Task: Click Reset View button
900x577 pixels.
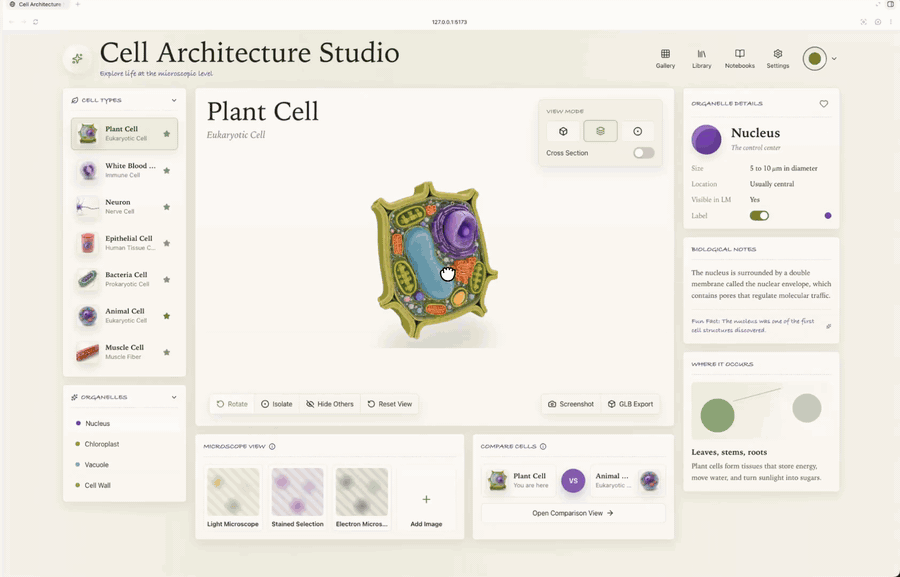Action: point(390,404)
